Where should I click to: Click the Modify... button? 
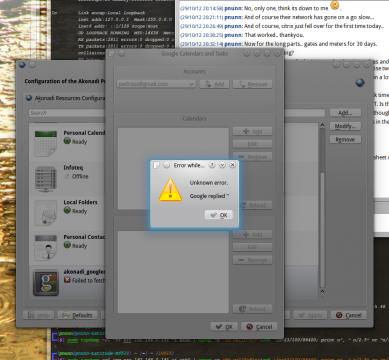click(345, 126)
